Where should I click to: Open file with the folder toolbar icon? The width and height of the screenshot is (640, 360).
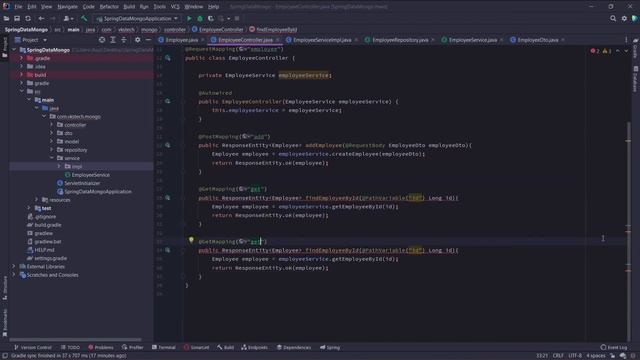[x=6, y=18]
